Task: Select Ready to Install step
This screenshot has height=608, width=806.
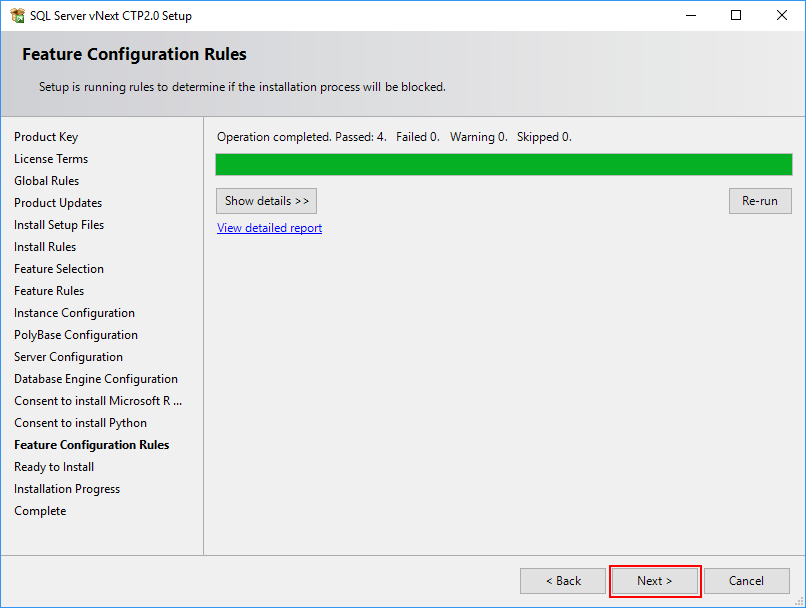Action: point(53,466)
